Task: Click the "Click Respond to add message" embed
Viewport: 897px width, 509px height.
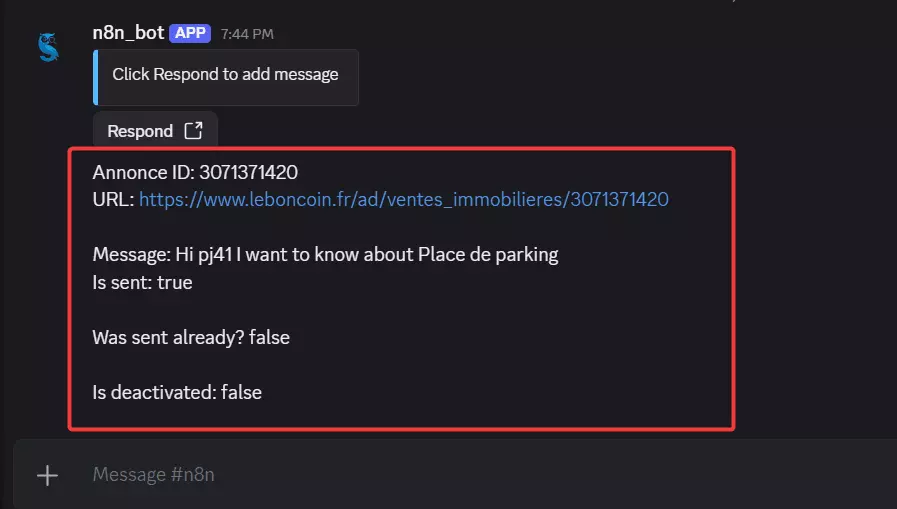Action: (225, 75)
